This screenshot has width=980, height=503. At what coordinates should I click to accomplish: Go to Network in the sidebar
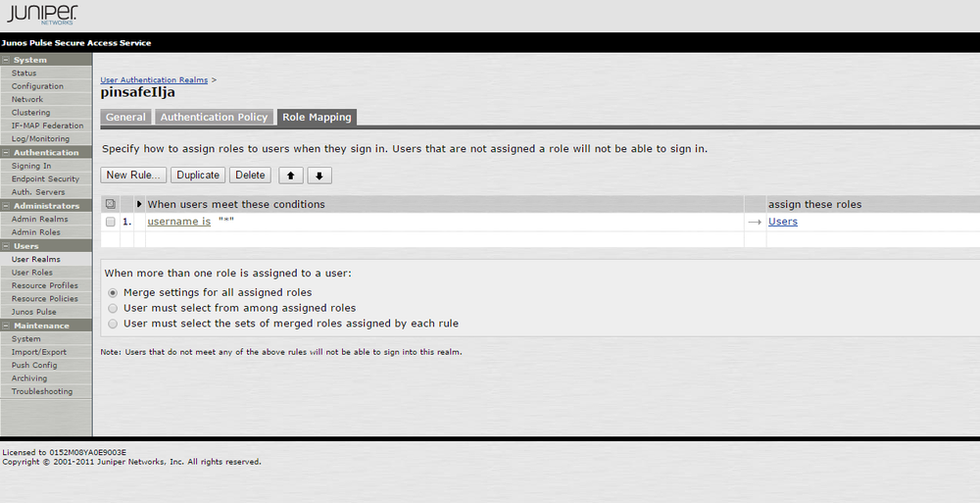26,99
